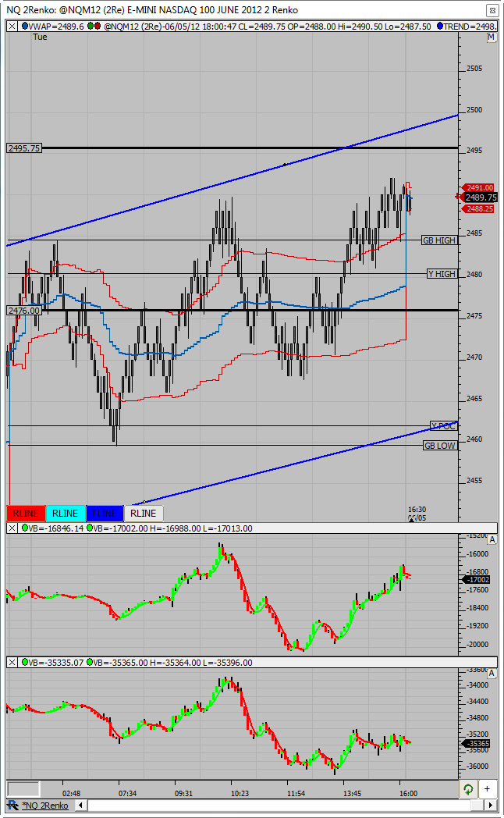
Task: Click green dot before VB=-17002.00
Action: coord(90,528)
